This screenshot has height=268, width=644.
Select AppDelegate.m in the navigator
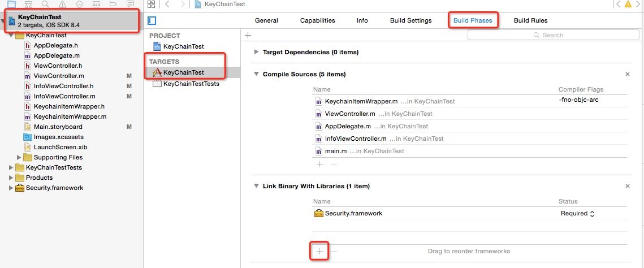(x=57, y=55)
